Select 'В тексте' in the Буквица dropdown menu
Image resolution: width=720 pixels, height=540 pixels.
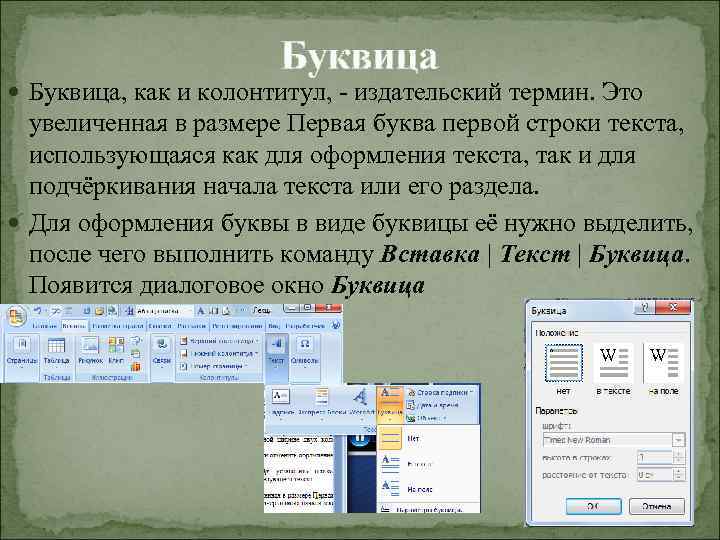428,464
